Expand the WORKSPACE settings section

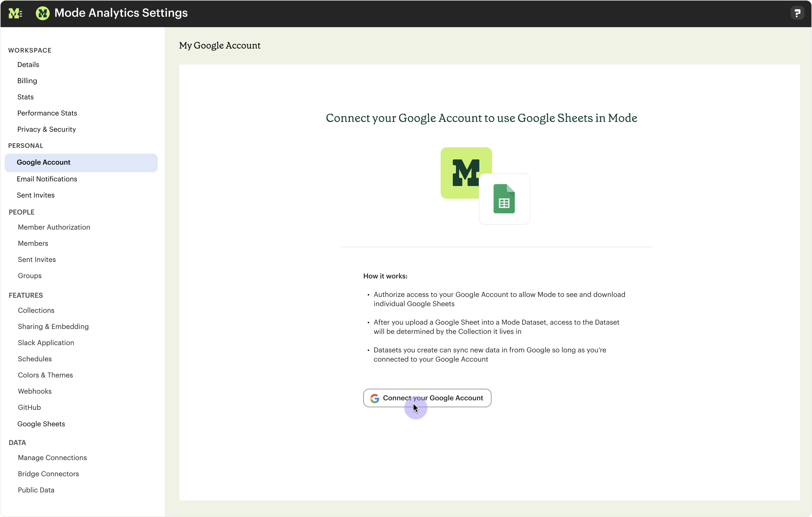pos(29,50)
